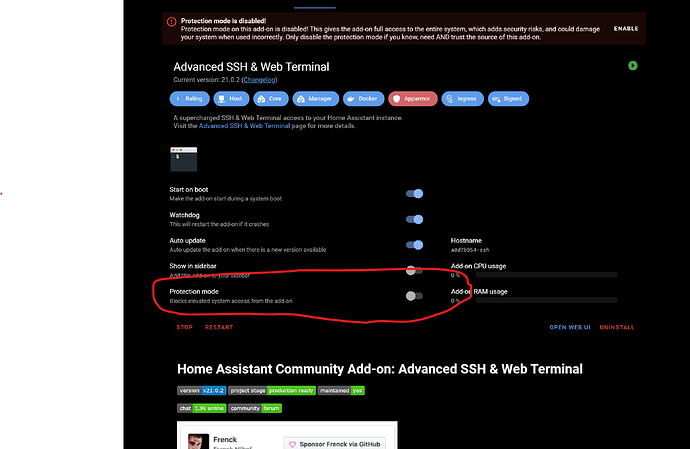This screenshot has height=449, width=690.
Task: Click the Signed capability chip
Action: click(x=508, y=99)
